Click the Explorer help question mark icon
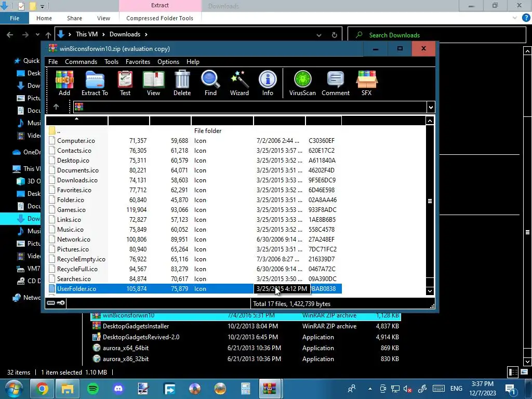The height and width of the screenshot is (399, 532). tap(526, 18)
